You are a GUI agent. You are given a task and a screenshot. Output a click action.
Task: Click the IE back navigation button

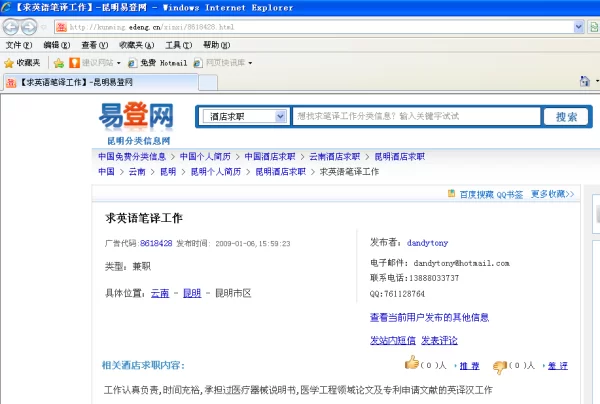(13, 26)
